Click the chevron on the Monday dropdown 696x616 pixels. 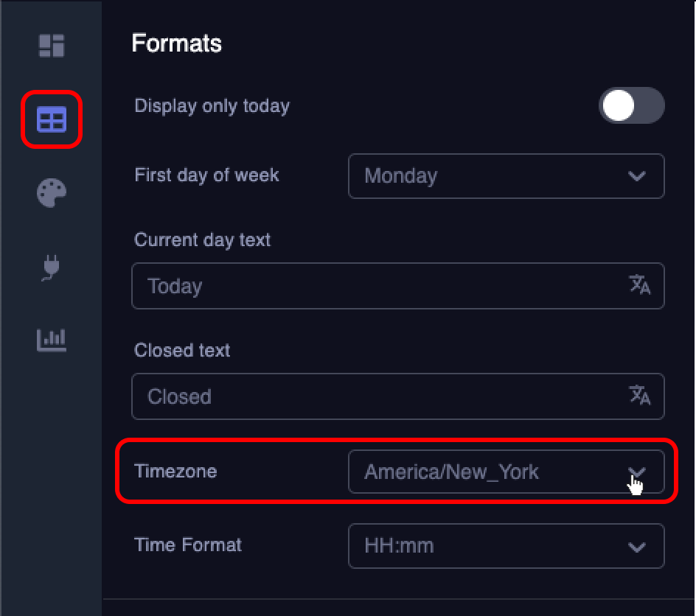636,177
